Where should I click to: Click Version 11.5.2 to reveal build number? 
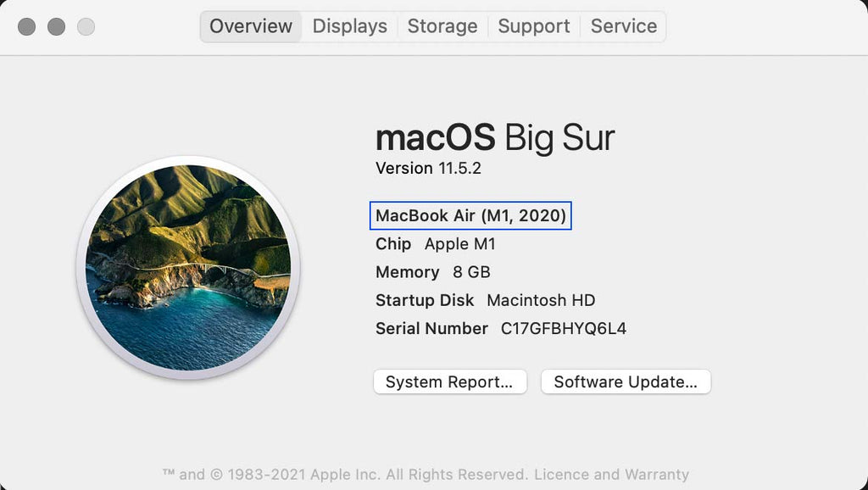click(x=428, y=168)
